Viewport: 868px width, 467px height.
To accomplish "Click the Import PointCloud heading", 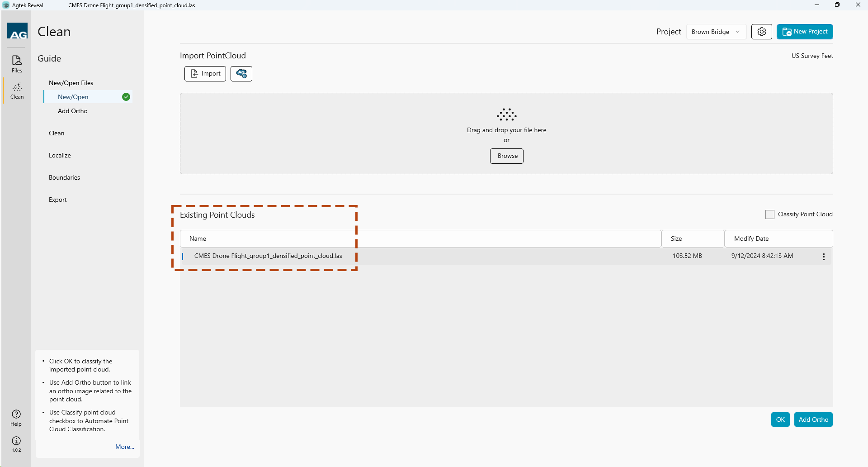I will [x=213, y=56].
